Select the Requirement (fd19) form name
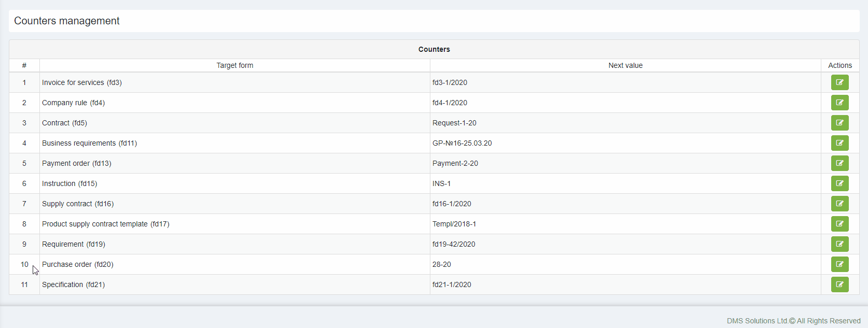The width and height of the screenshot is (868, 328). pyautogui.click(x=74, y=244)
